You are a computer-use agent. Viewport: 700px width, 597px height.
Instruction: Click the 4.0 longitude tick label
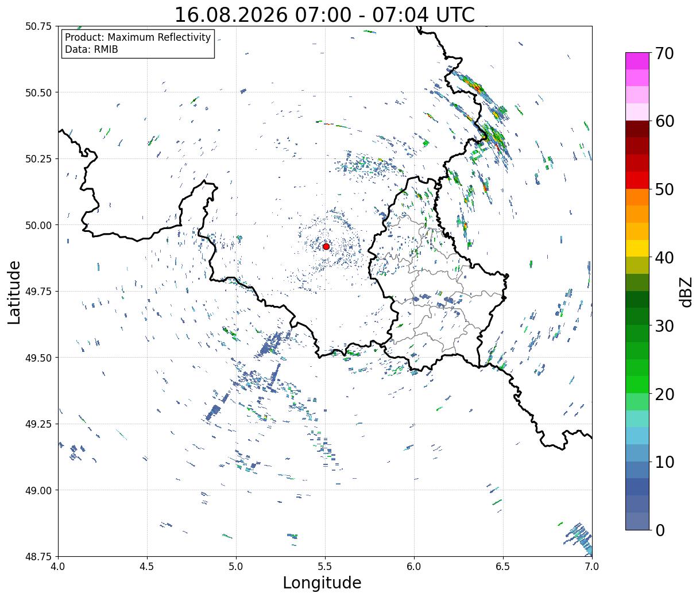58,566
